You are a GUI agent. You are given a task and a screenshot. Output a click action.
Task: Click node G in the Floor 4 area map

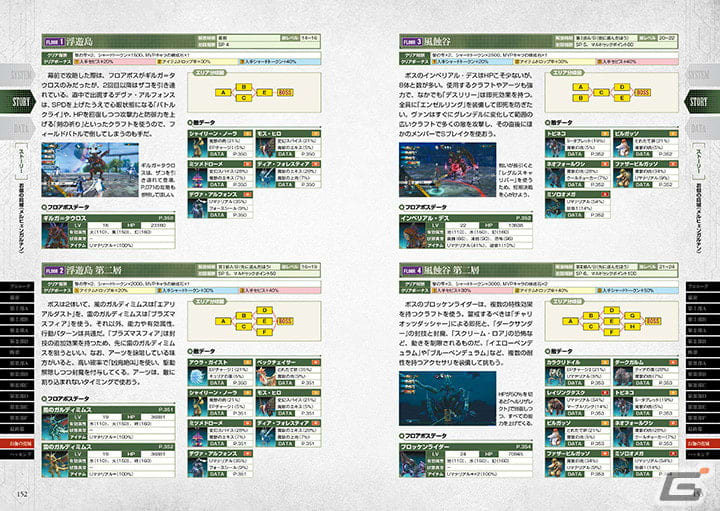point(632,316)
